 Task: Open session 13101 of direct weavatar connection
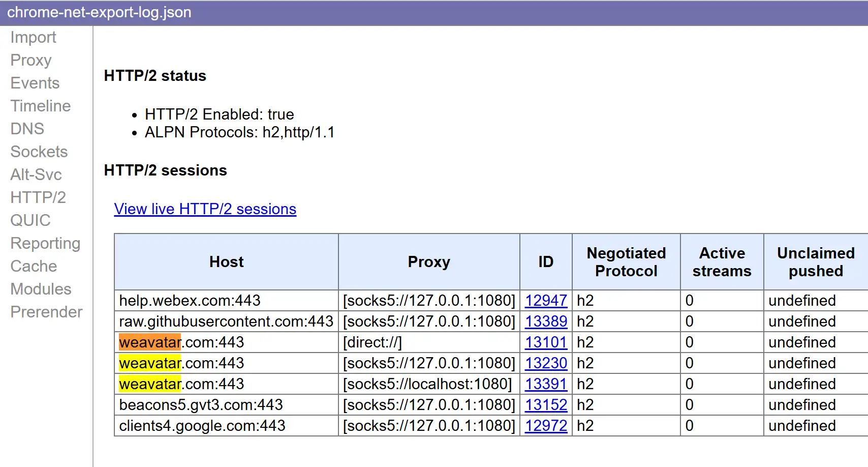[546, 342]
